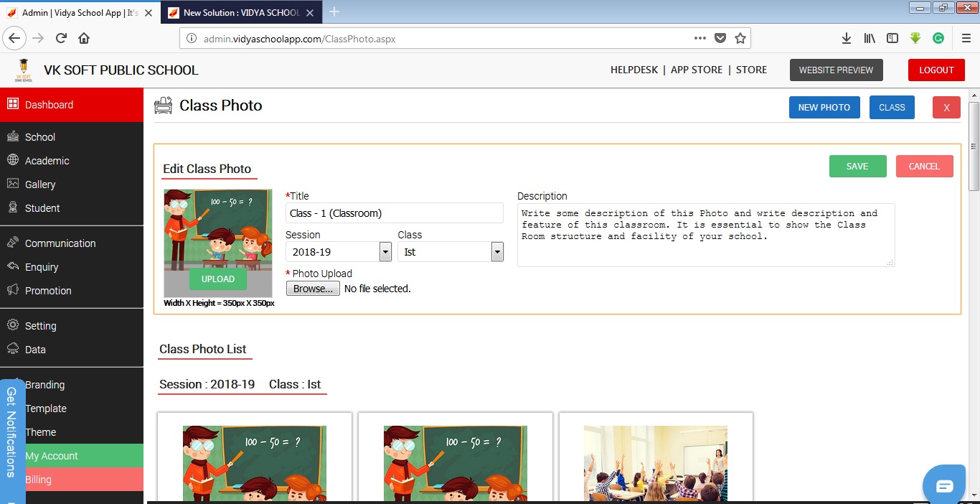Open the Firefox hamburger menu
This screenshot has height=504, width=980.
point(966,38)
